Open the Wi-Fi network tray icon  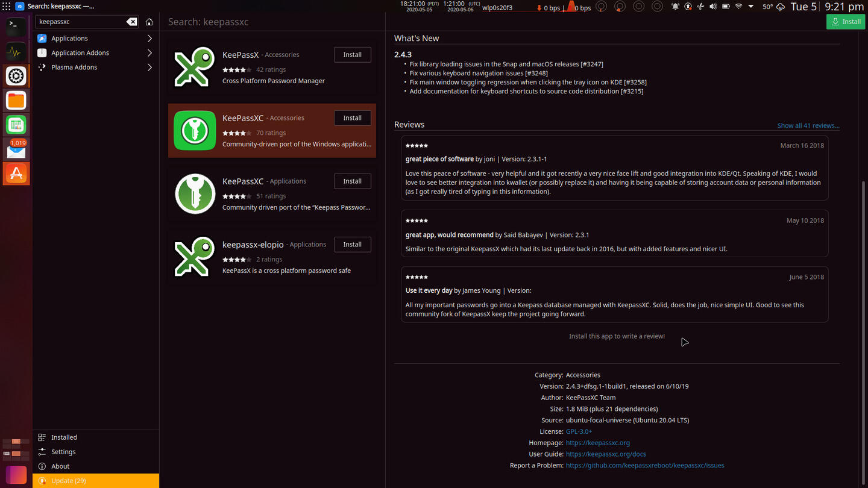pos(738,7)
